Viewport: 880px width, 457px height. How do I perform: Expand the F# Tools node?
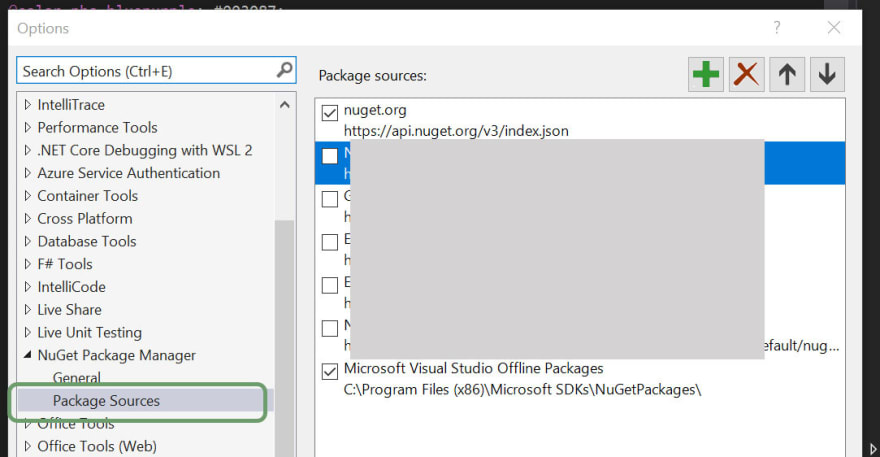tap(28, 264)
